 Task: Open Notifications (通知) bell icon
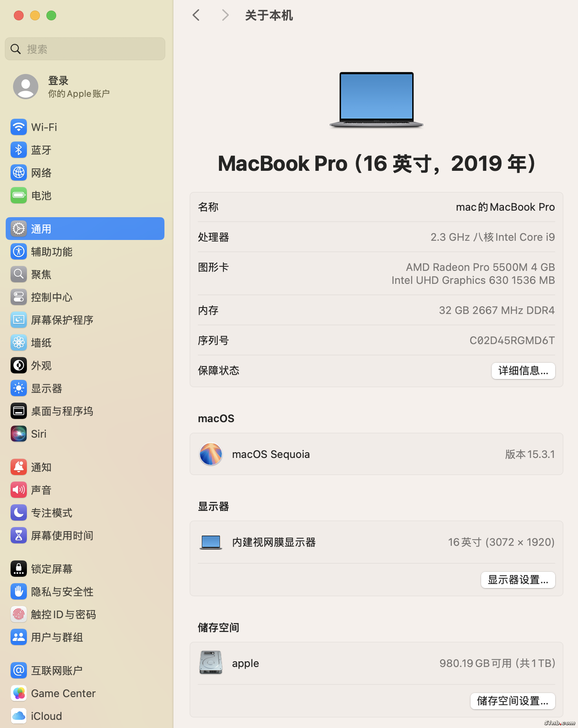point(19,467)
